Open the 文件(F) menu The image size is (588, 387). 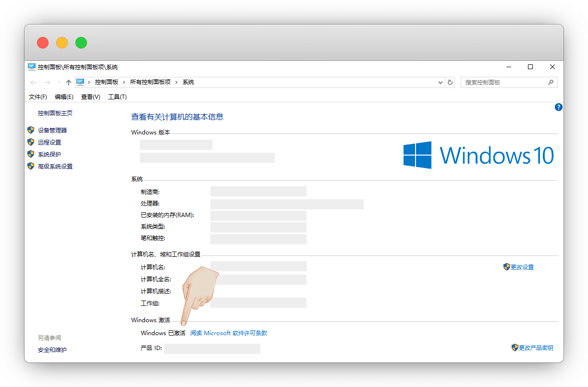coord(38,97)
